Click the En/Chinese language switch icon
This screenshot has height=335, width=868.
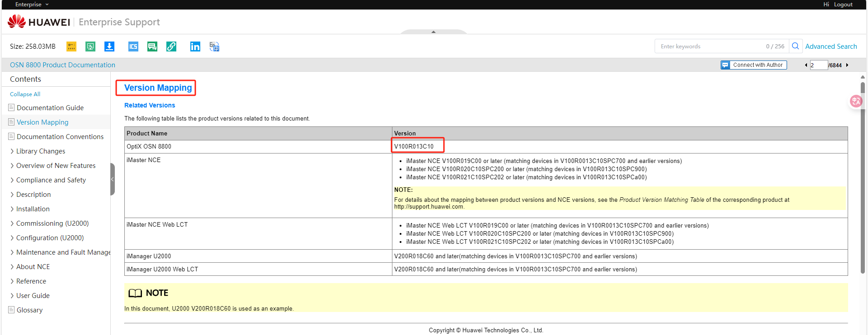[x=214, y=47]
